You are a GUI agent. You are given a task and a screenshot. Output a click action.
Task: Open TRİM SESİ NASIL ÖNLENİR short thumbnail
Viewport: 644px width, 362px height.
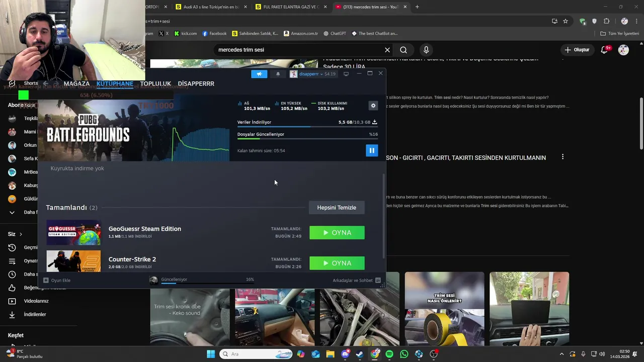pos(444,309)
